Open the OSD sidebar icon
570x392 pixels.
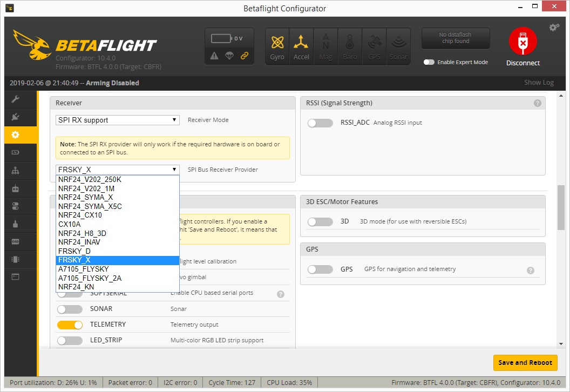click(x=15, y=241)
